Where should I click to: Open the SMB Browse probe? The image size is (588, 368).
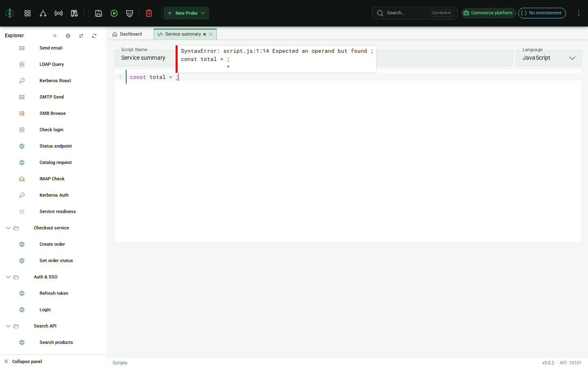(x=53, y=113)
